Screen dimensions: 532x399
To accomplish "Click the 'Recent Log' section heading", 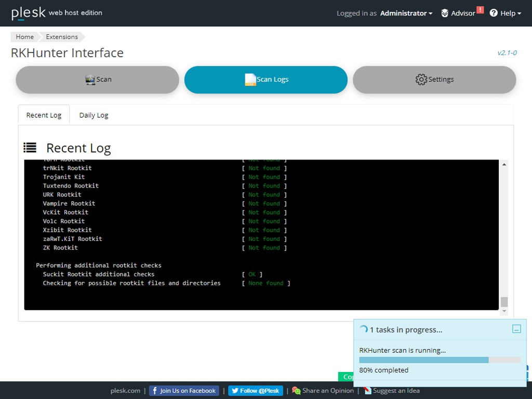I will [78, 148].
